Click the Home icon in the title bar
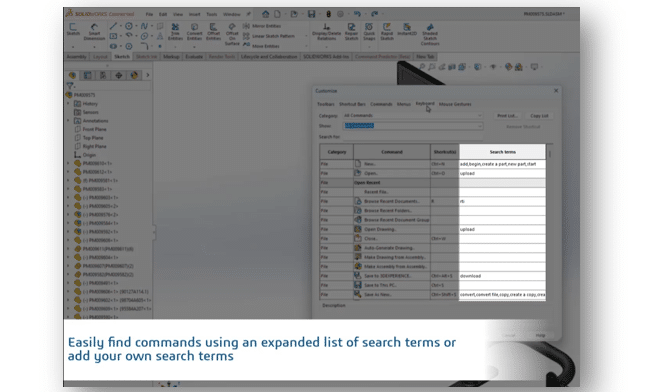646x392 pixels. pos(265,14)
